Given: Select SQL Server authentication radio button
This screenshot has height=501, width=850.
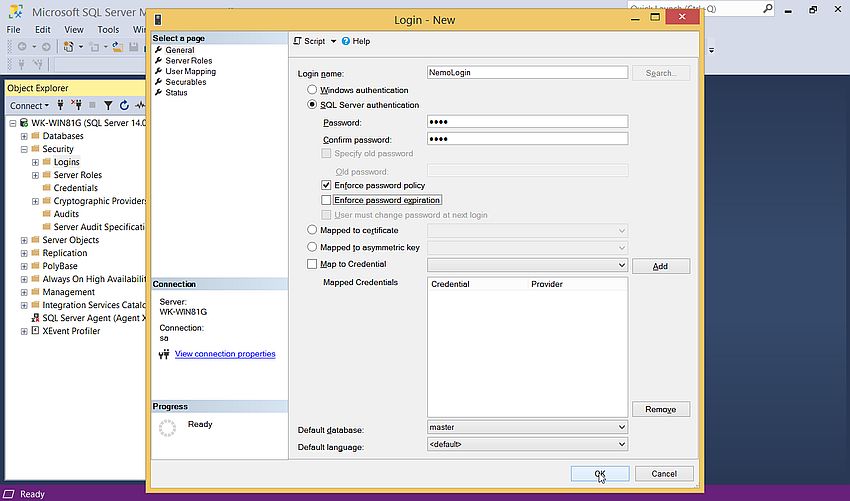Looking at the screenshot, I should point(312,105).
